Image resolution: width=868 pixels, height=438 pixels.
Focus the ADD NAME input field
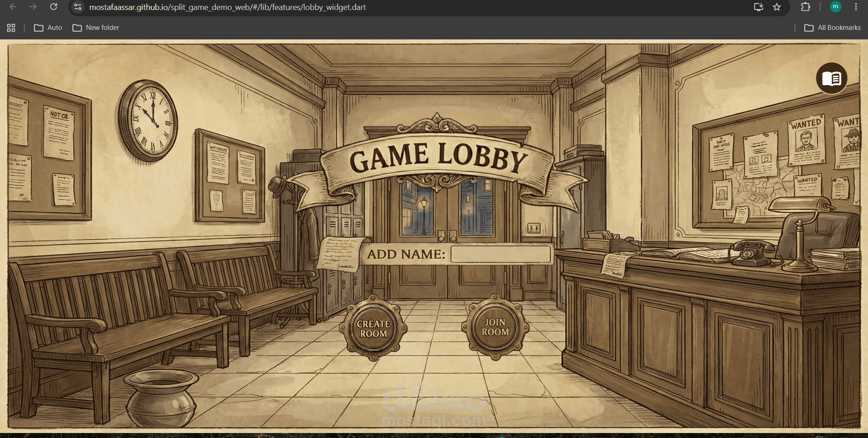tap(501, 254)
